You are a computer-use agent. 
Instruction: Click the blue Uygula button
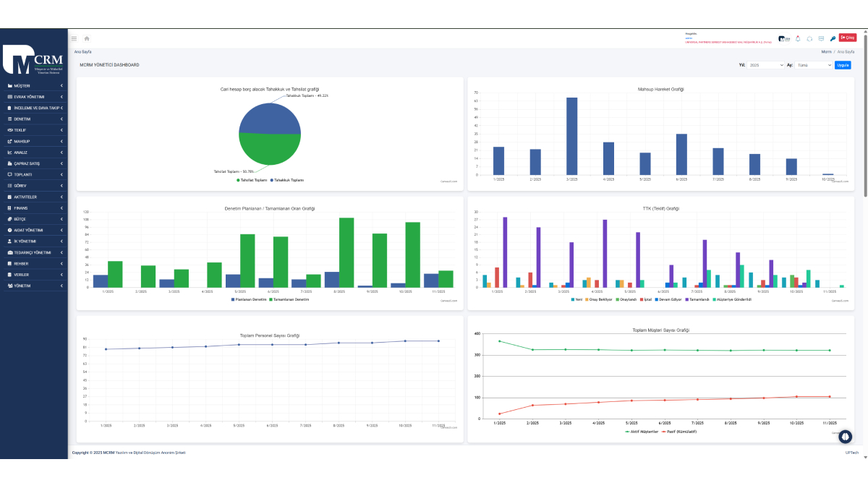(843, 65)
